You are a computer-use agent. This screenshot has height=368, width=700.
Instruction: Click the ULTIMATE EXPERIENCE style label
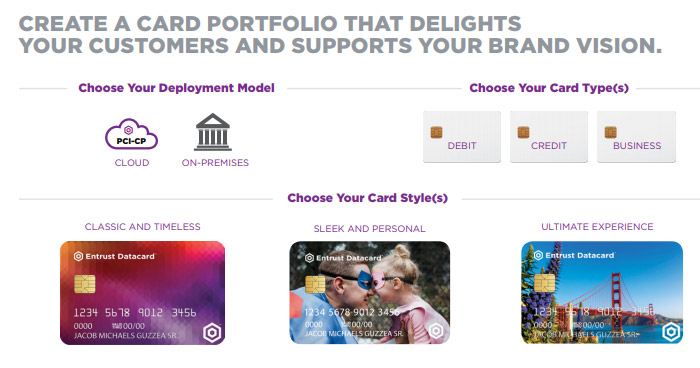coord(597,227)
